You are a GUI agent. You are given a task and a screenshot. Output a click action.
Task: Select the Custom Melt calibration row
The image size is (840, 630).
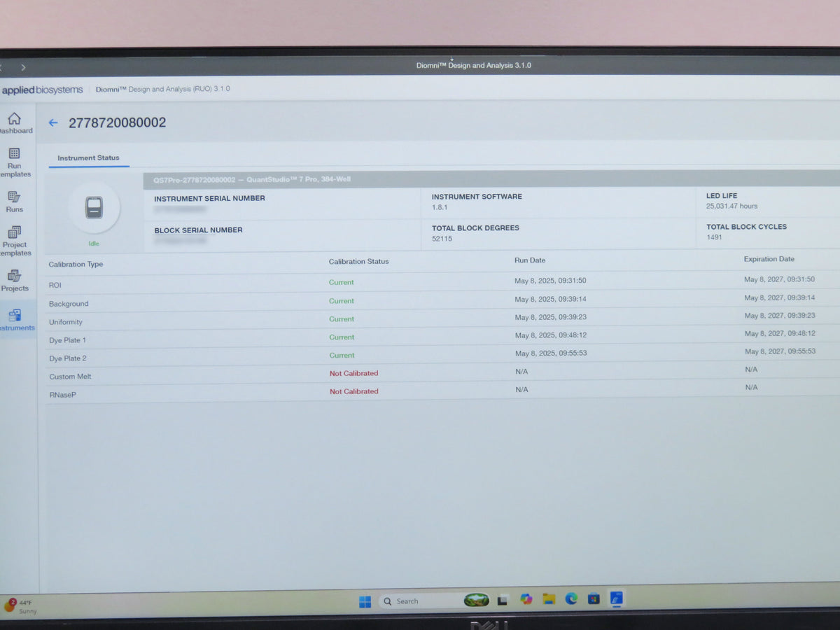442,374
